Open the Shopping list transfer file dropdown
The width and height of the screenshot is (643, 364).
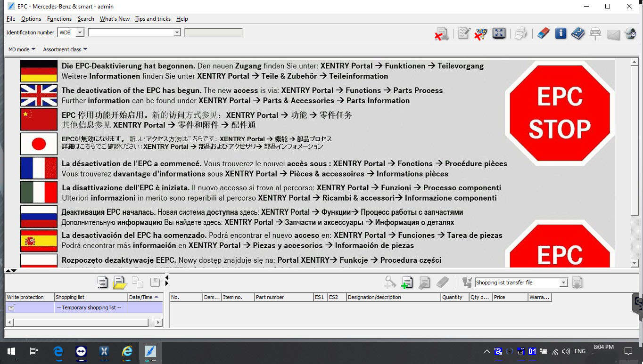[x=563, y=283]
